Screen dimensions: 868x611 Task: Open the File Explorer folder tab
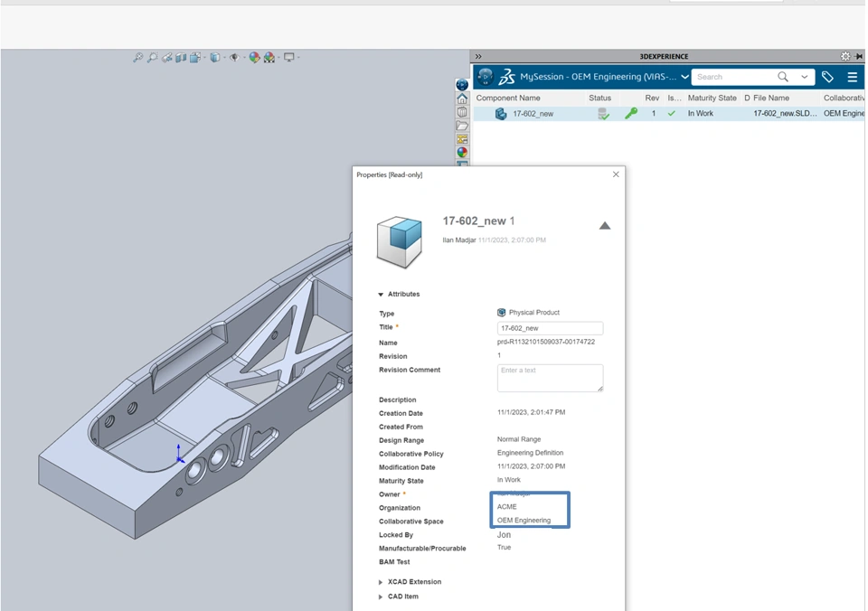coord(462,126)
